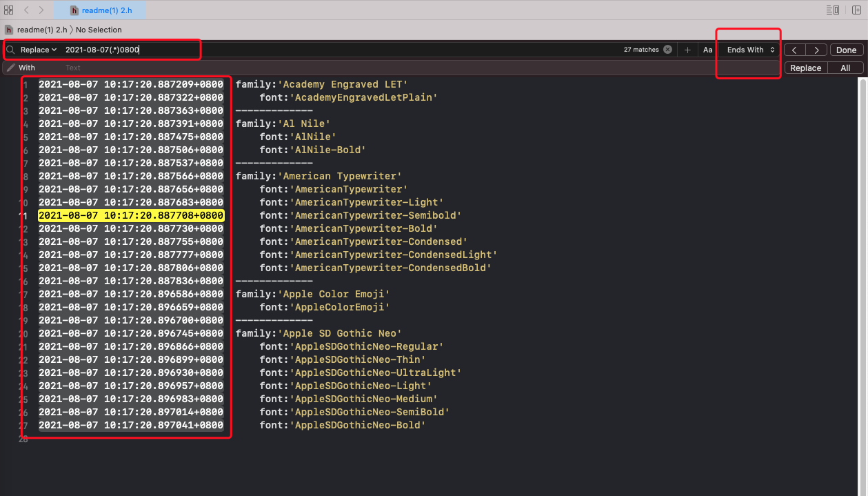The width and height of the screenshot is (868, 496).
Task: Open the editor options icon in toolbar
Action: (x=832, y=10)
